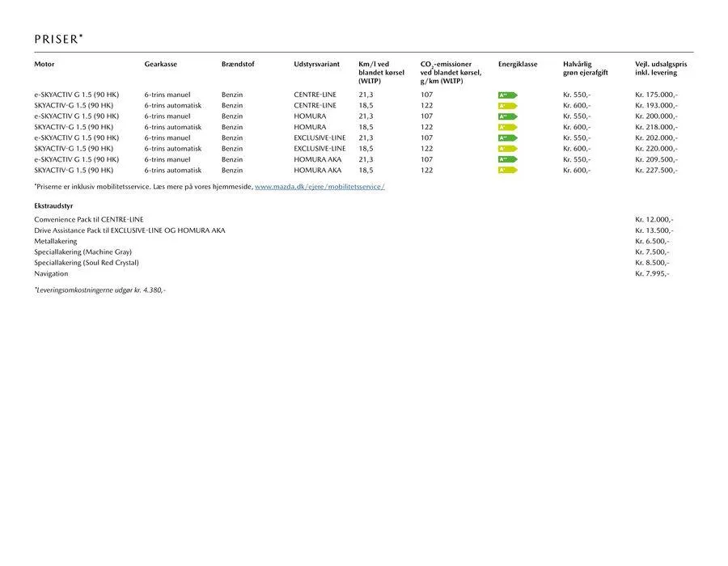The height and width of the screenshot is (566, 728).
Task: Click the Energiklasse column header
Action: coord(518,64)
